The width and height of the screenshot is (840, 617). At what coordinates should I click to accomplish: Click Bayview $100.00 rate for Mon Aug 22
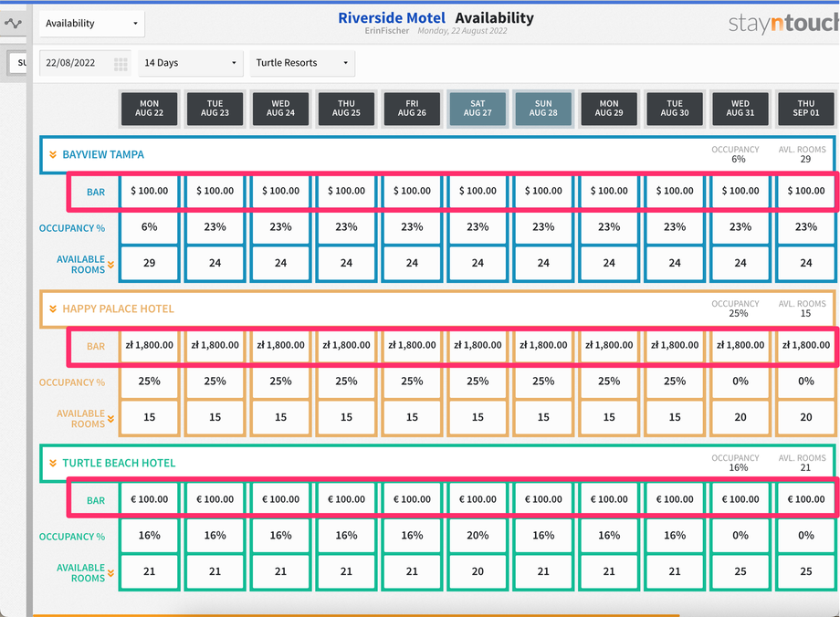coord(150,191)
